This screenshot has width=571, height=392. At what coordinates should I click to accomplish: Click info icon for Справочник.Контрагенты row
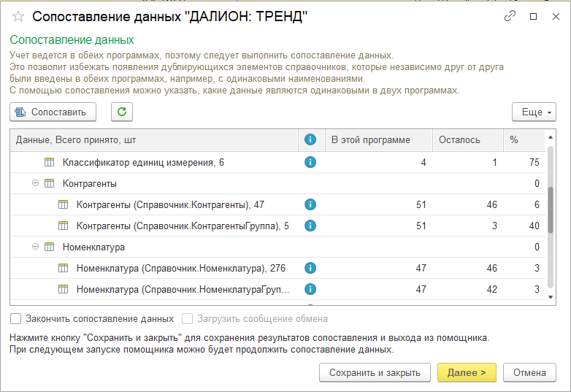pyautogui.click(x=310, y=205)
